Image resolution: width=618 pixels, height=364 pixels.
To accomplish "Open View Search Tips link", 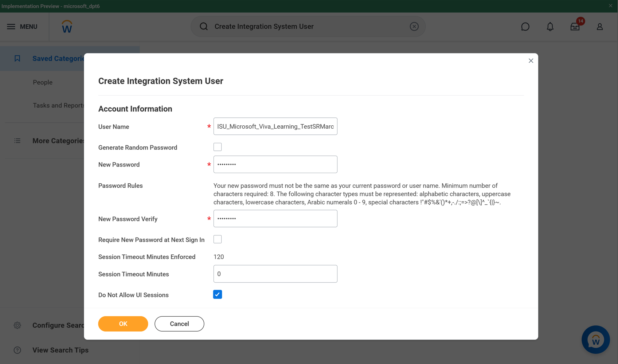I will (x=60, y=350).
